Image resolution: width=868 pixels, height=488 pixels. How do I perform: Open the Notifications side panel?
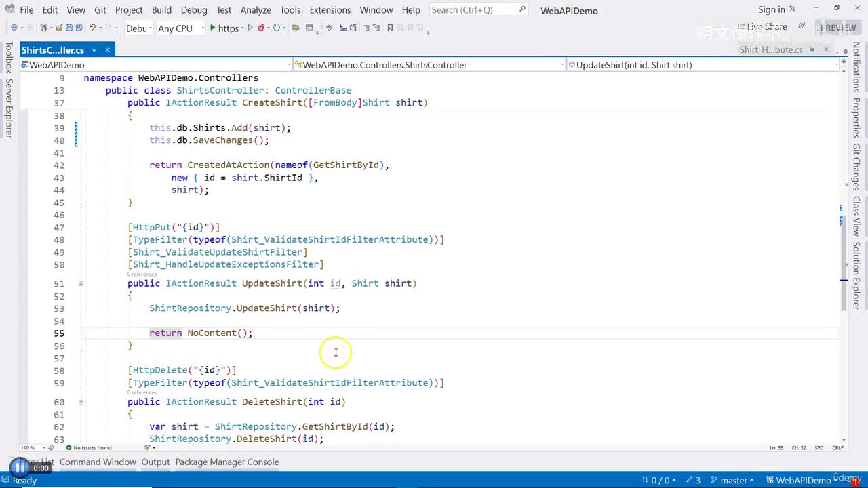click(856, 67)
